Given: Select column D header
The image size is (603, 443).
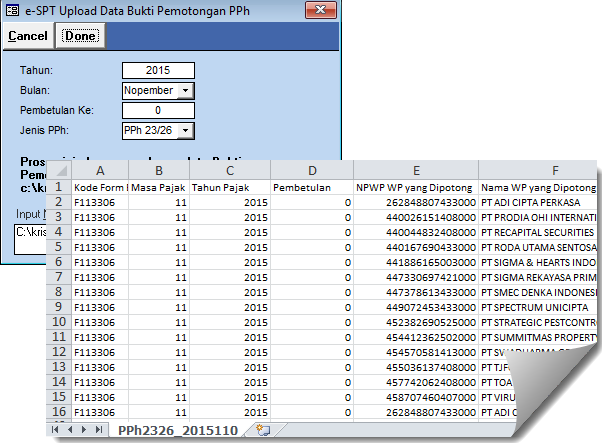Looking at the screenshot, I should click(312, 170).
